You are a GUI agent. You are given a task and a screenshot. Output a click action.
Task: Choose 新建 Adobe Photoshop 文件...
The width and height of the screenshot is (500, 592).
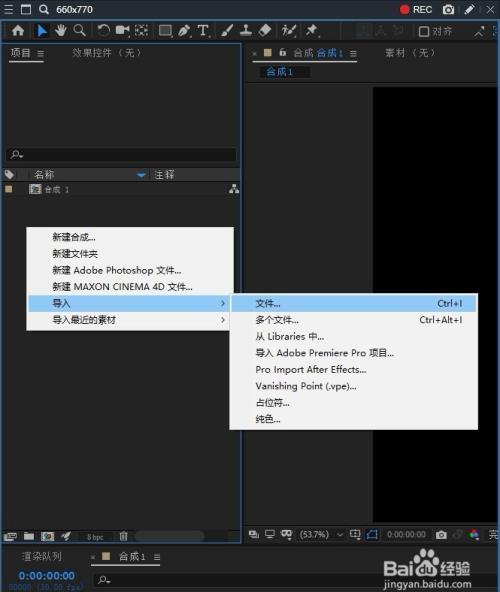pyautogui.click(x=130, y=270)
